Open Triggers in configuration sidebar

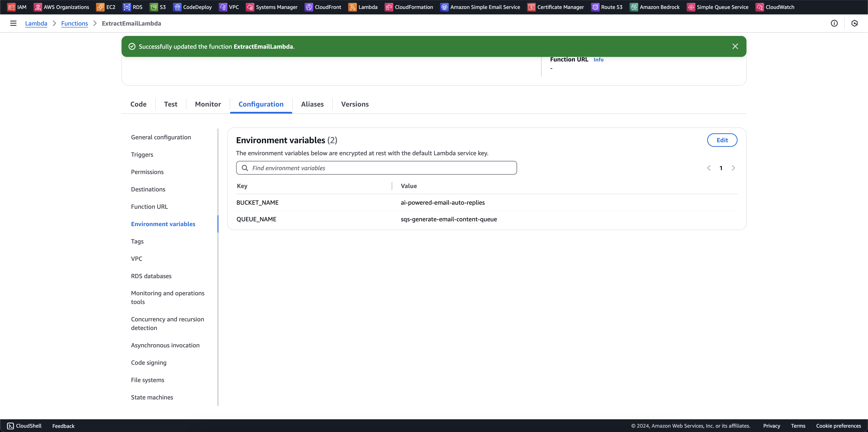pos(142,155)
